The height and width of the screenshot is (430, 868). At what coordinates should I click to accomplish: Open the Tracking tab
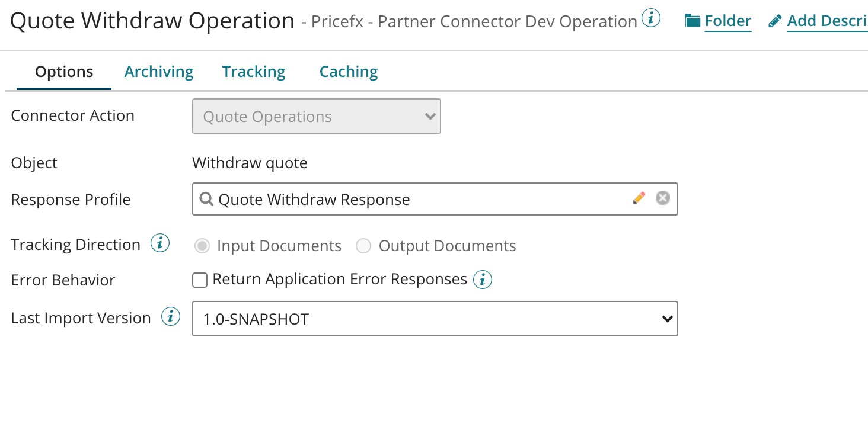[254, 72]
